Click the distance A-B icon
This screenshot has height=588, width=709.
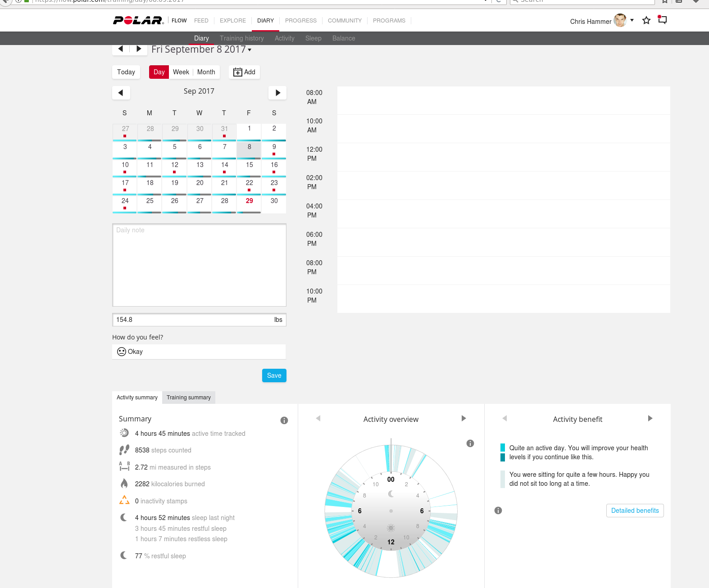tap(124, 466)
